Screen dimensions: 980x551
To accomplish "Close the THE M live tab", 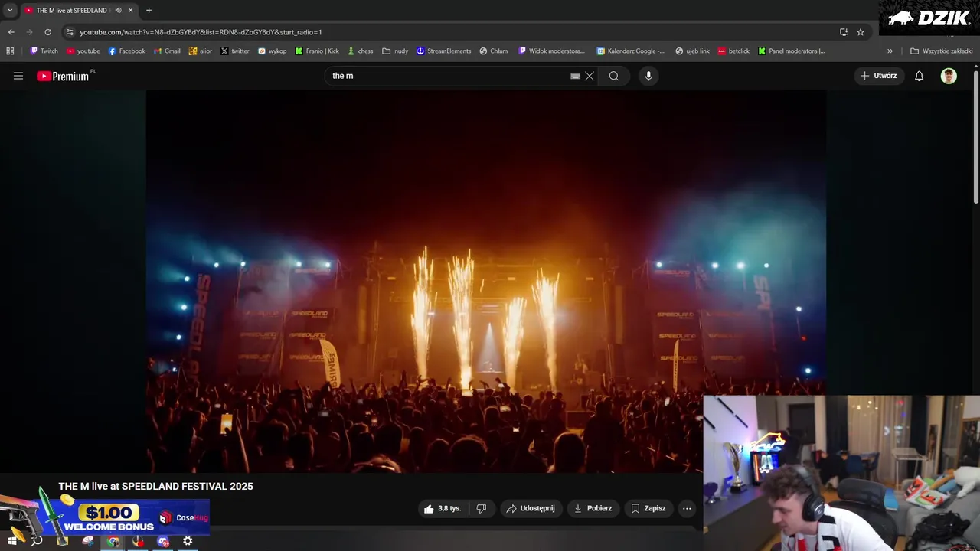I will (130, 11).
